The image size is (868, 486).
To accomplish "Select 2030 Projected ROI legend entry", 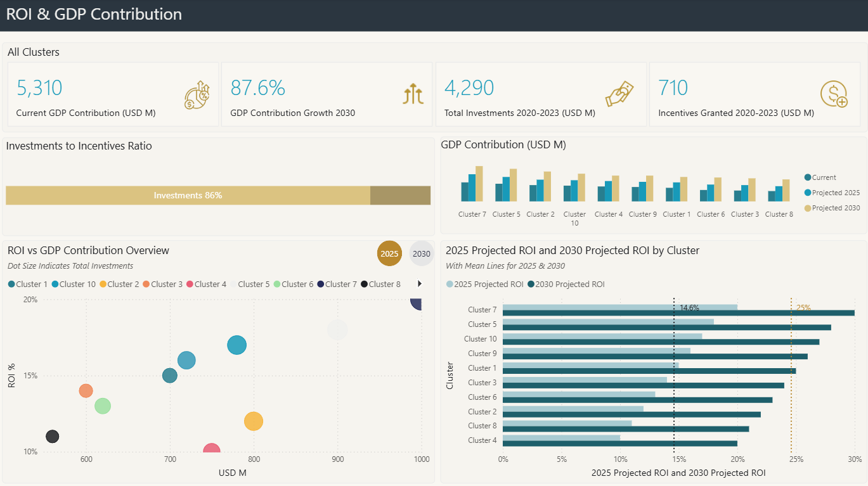I will pyautogui.click(x=566, y=284).
